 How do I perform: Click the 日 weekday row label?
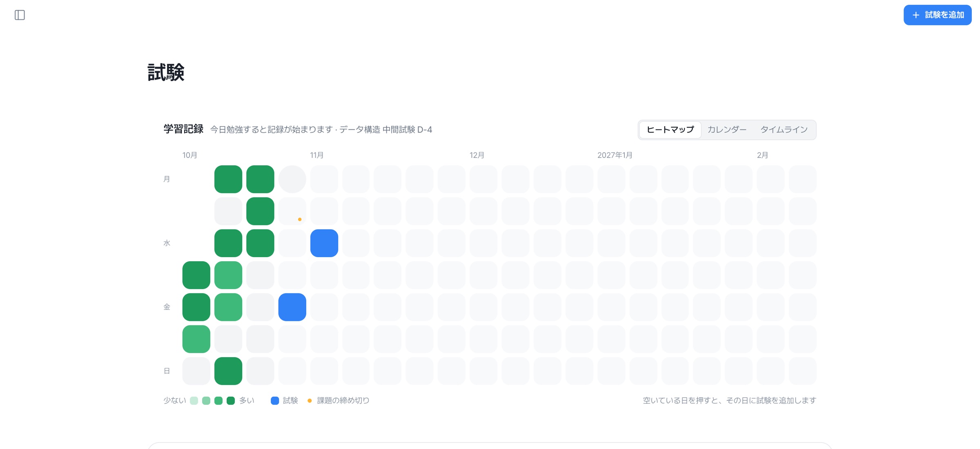pyautogui.click(x=167, y=371)
